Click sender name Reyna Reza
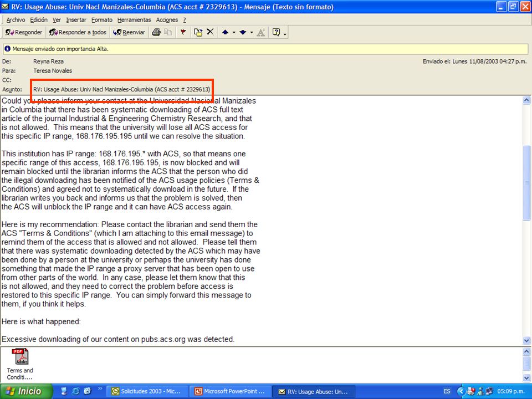The image size is (532, 399). click(48, 62)
